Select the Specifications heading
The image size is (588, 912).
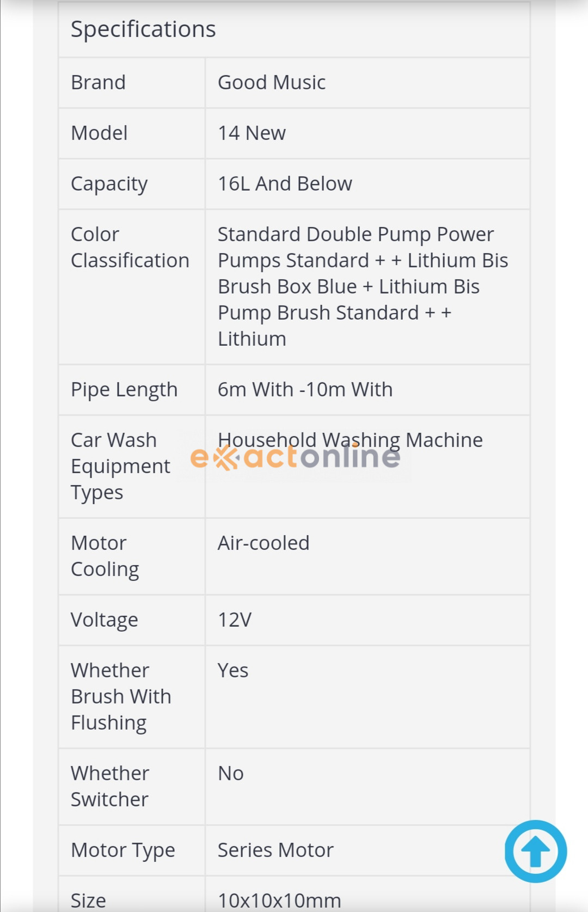(143, 29)
